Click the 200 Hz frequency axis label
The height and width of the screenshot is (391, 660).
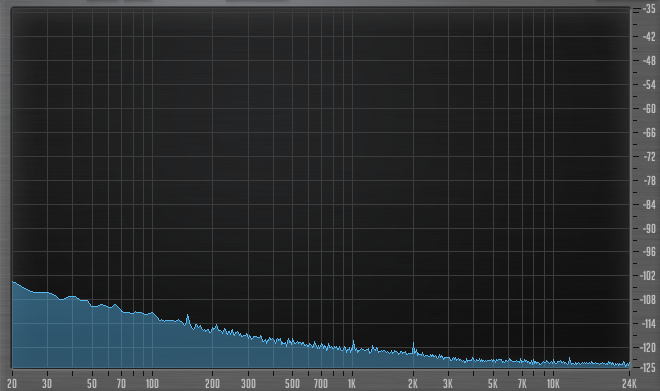tap(212, 383)
